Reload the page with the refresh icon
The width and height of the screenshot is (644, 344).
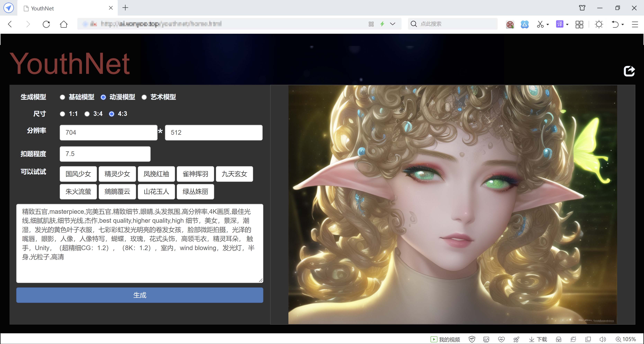[46, 24]
